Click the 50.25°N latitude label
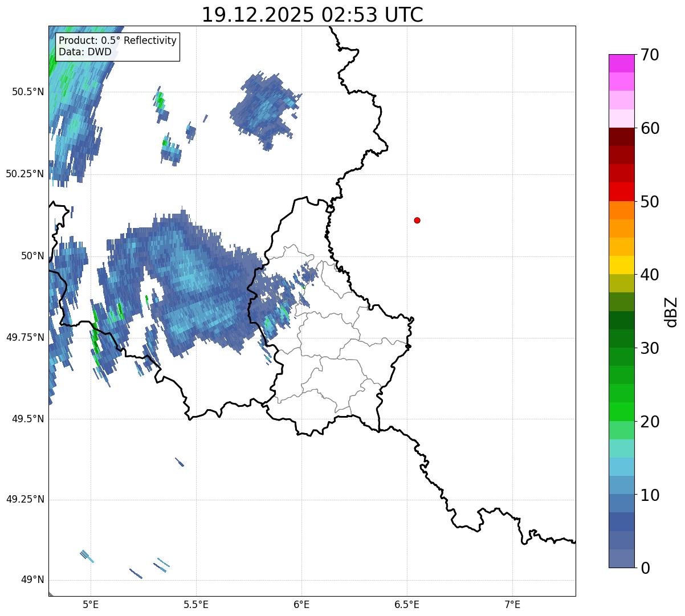 click(x=25, y=174)
